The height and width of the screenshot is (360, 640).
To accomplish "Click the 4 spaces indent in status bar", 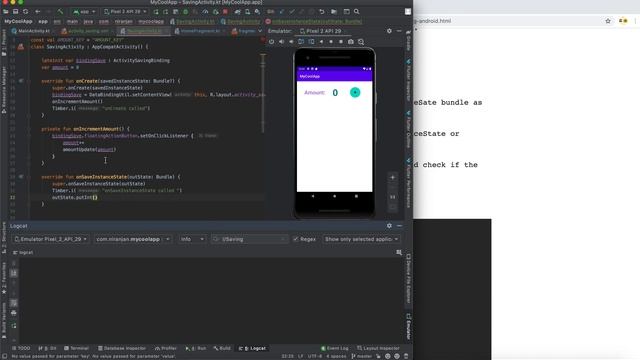I will pyautogui.click(x=336, y=356).
